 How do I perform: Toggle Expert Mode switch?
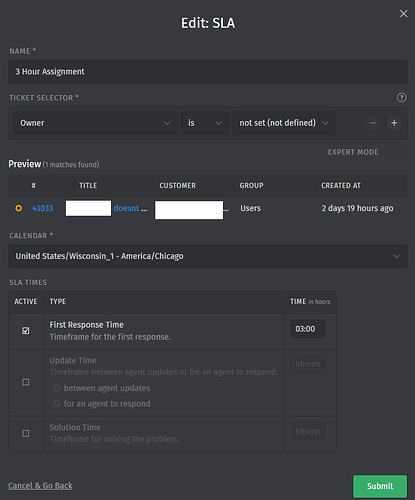coord(395,152)
